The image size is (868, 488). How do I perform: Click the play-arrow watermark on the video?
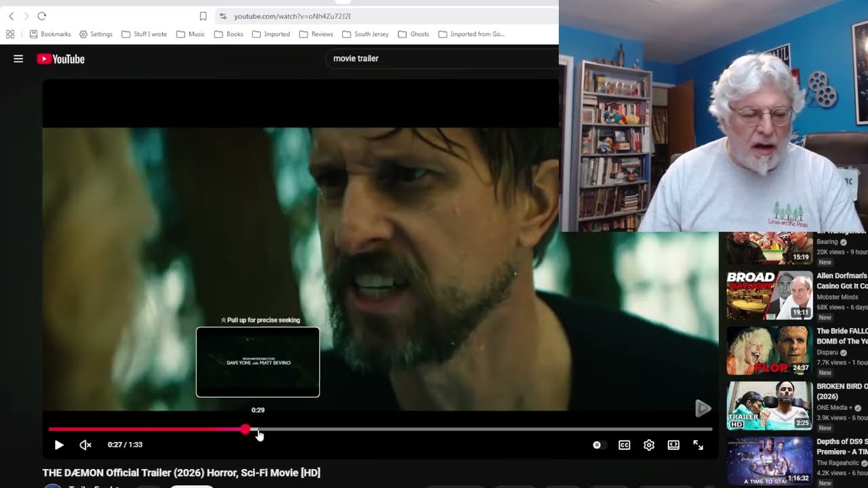pyautogui.click(x=703, y=407)
